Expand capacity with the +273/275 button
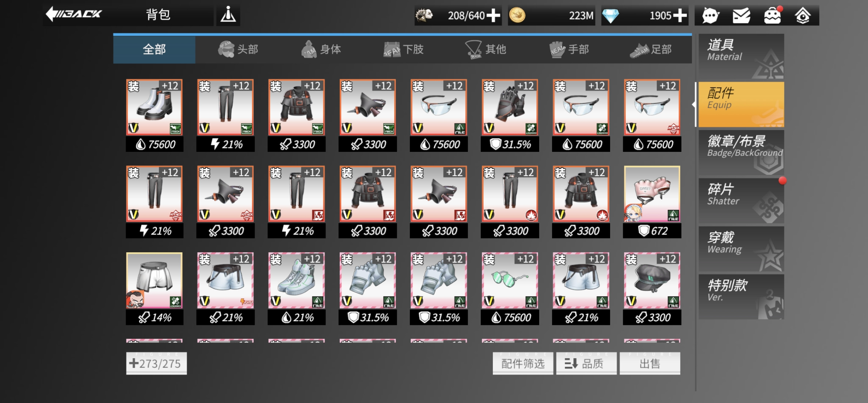868x403 pixels. [156, 363]
